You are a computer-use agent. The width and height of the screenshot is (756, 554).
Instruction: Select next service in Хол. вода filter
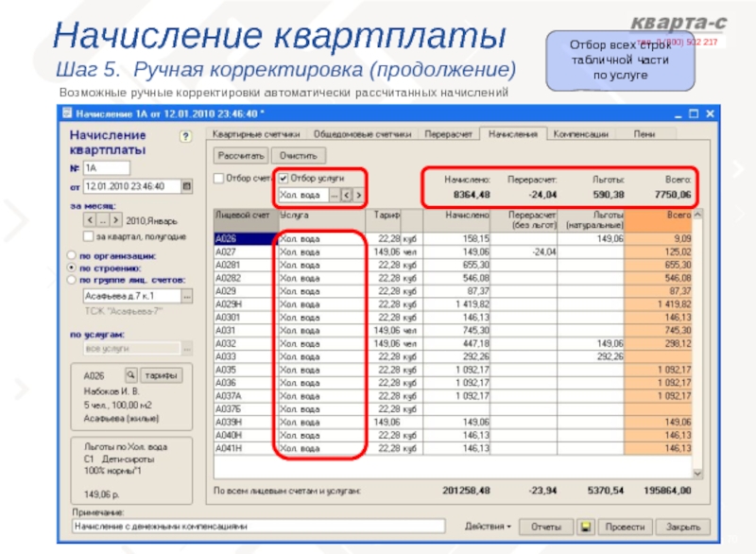pyautogui.click(x=358, y=196)
